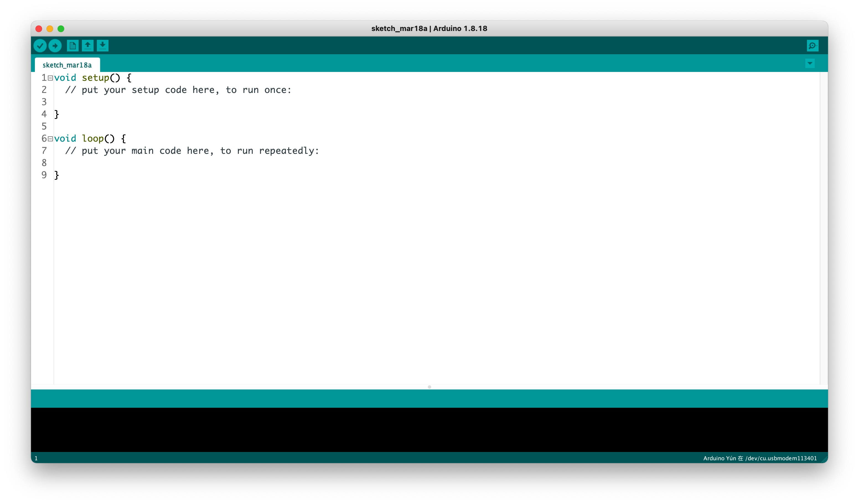This screenshot has width=859, height=504.
Task: Create a new sketch with New icon
Action: tap(73, 46)
